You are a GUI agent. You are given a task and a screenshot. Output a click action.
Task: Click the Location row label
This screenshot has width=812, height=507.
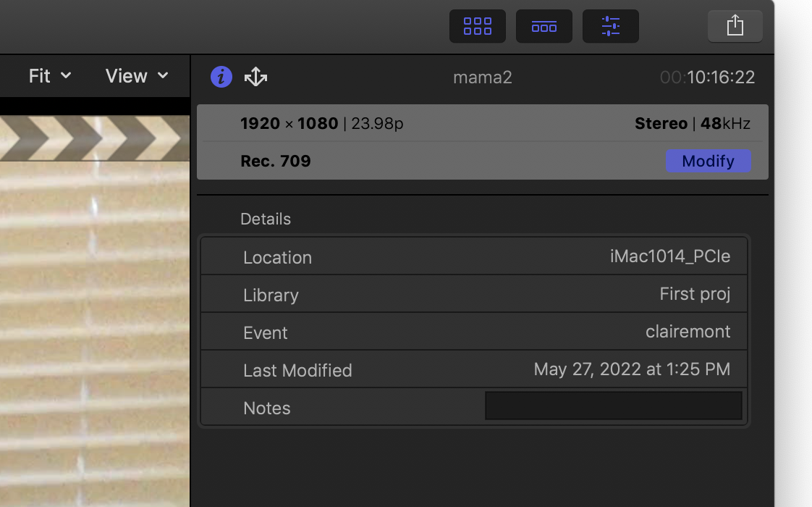pyautogui.click(x=278, y=258)
